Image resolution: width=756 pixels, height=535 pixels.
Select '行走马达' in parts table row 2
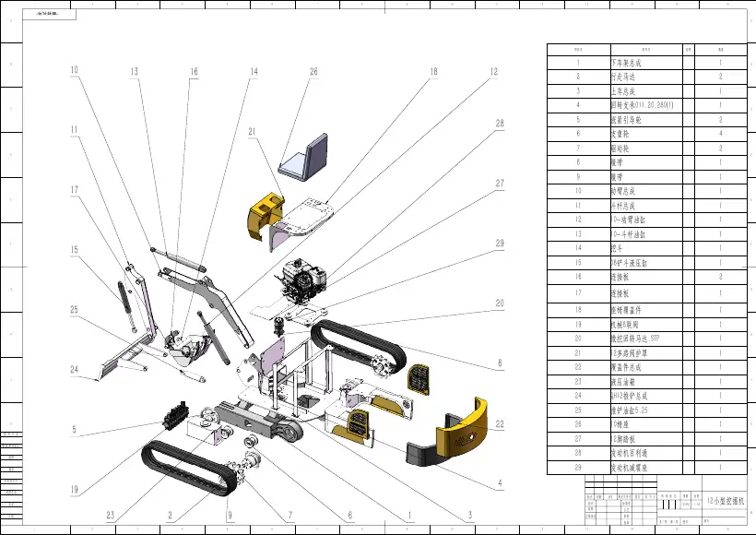[623, 77]
